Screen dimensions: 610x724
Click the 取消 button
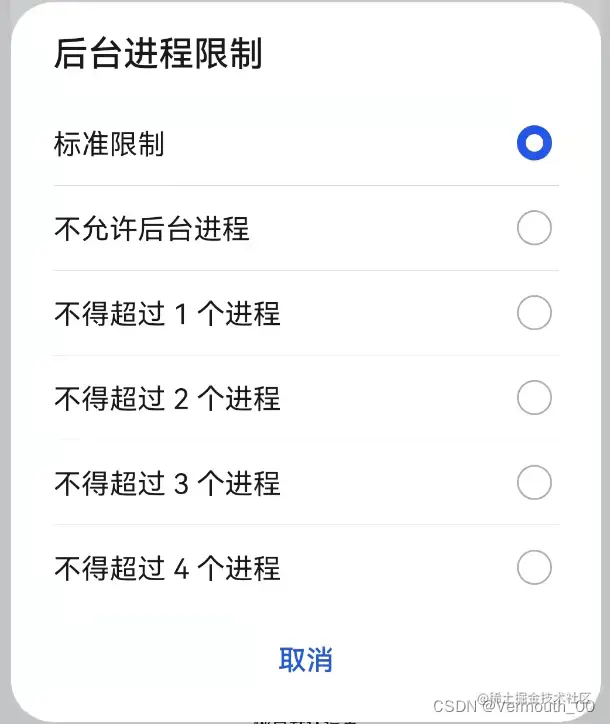(x=306, y=659)
